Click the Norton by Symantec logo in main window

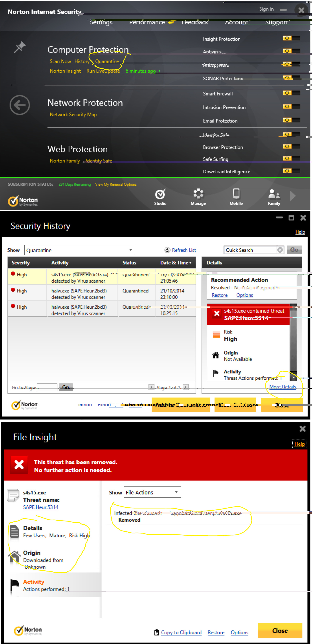[x=23, y=201]
